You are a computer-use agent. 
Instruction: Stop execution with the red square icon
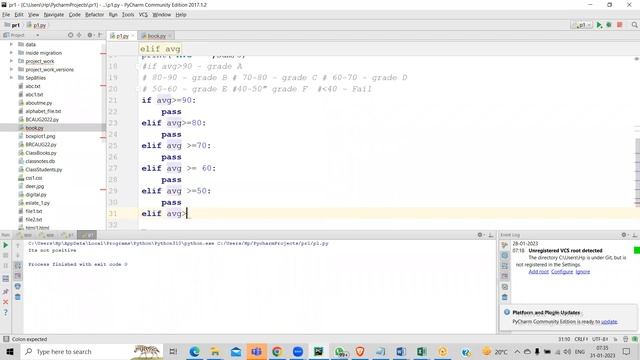(x=620, y=25)
